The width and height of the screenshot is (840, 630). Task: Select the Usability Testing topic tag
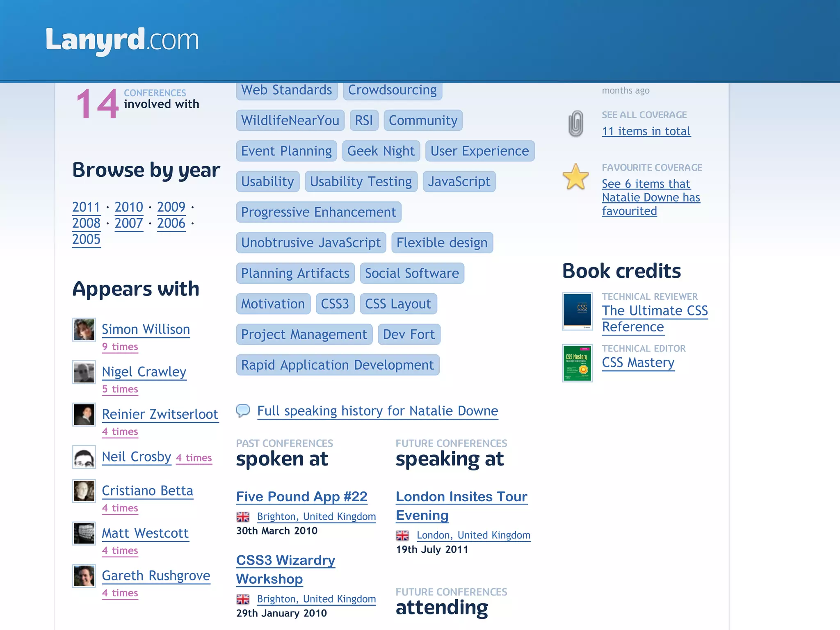[x=361, y=181]
